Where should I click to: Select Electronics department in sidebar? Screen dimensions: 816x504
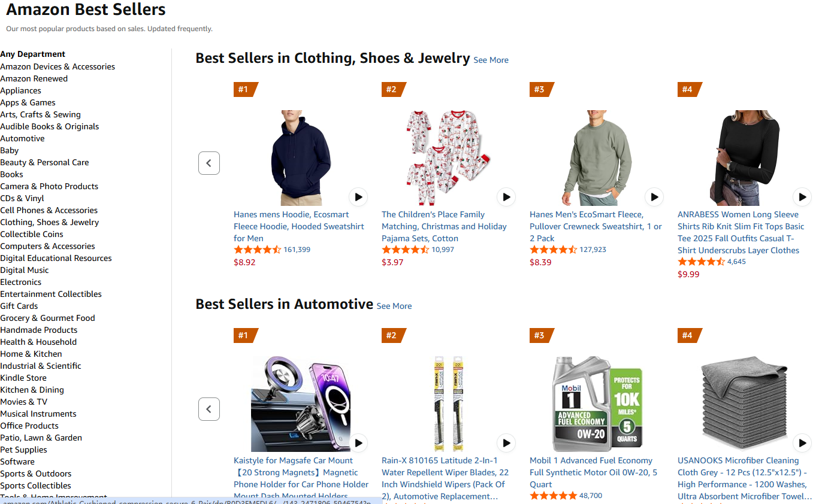[21, 282]
